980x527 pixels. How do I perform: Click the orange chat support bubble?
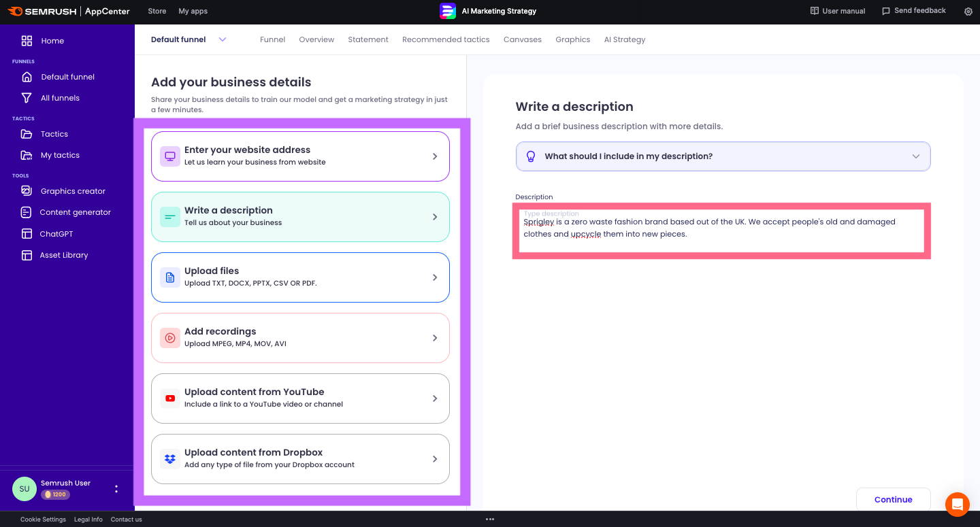point(957,505)
